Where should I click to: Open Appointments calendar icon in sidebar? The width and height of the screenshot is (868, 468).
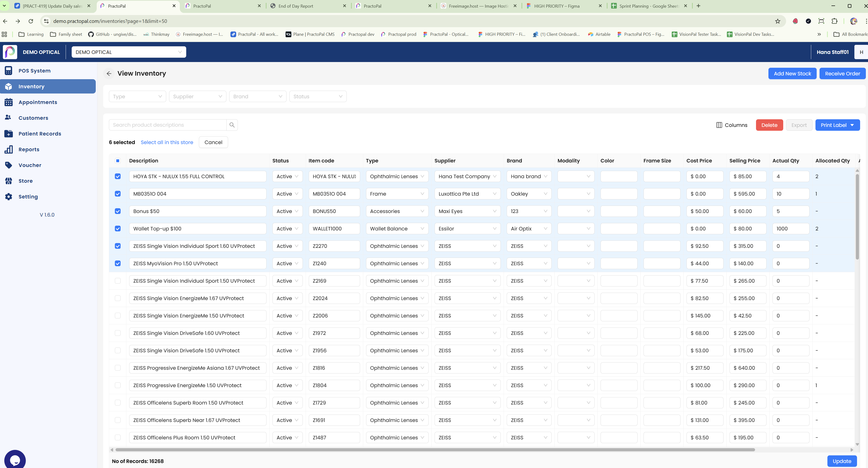point(8,102)
